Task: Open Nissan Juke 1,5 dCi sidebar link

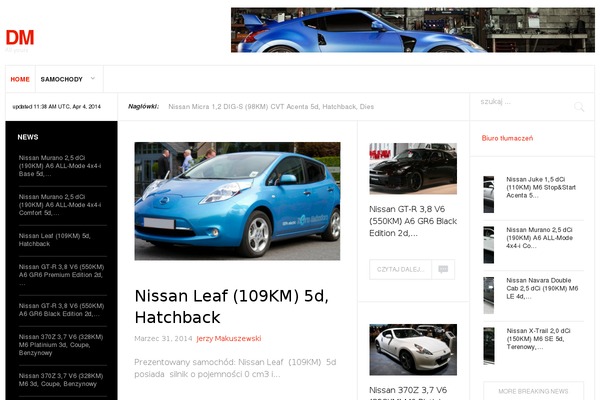Action: 541,187
